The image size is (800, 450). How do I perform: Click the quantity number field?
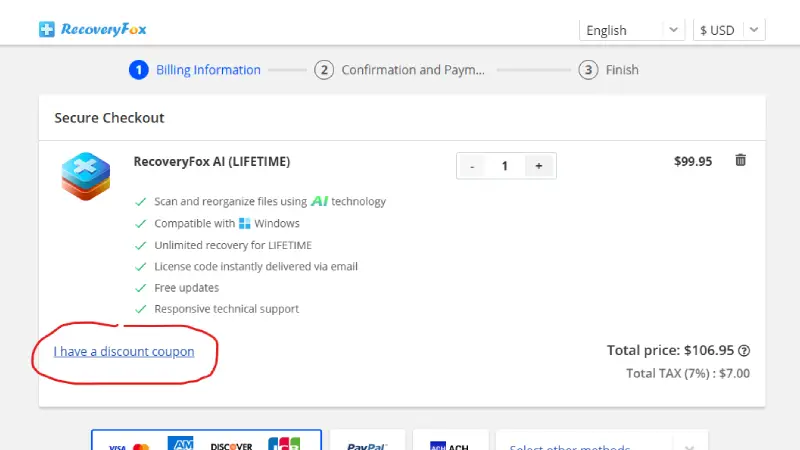(x=505, y=166)
